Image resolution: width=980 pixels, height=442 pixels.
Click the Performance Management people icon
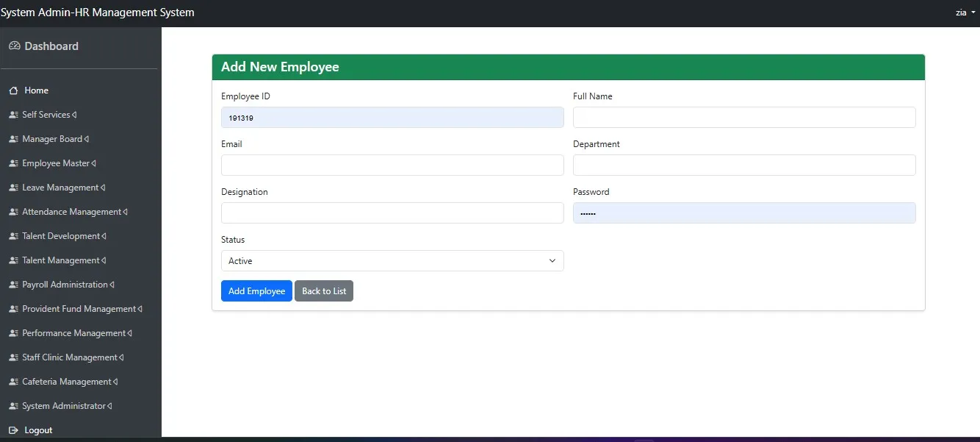(13, 333)
